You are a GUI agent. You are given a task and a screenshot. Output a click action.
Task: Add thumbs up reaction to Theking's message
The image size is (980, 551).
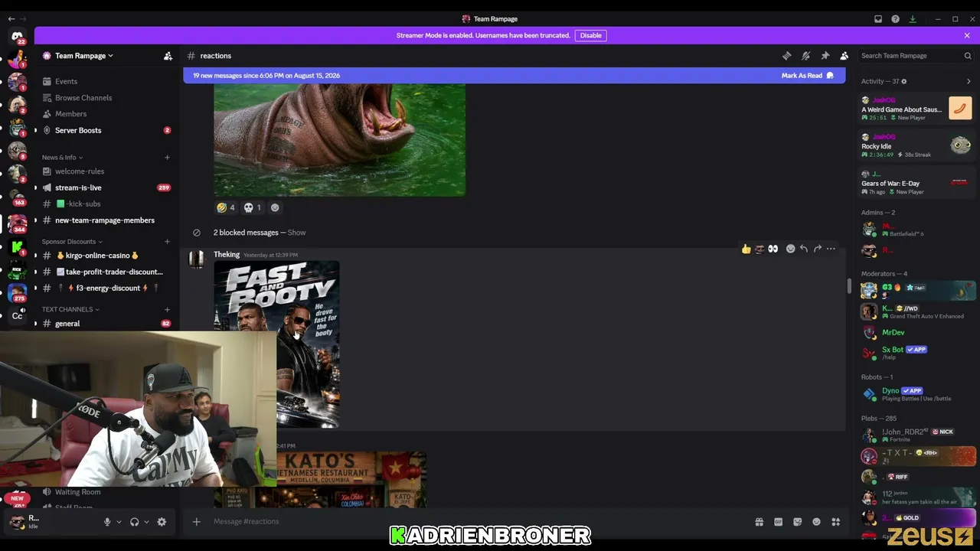[x=746, y=249]
